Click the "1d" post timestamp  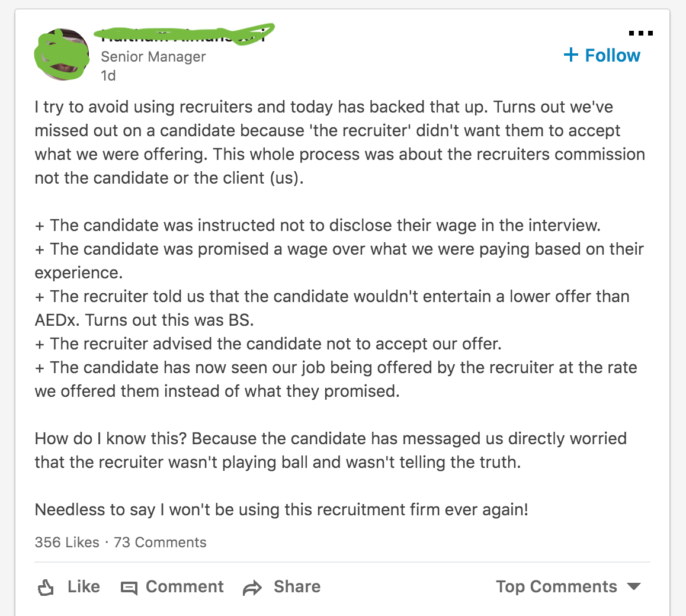tap(108, 76)
